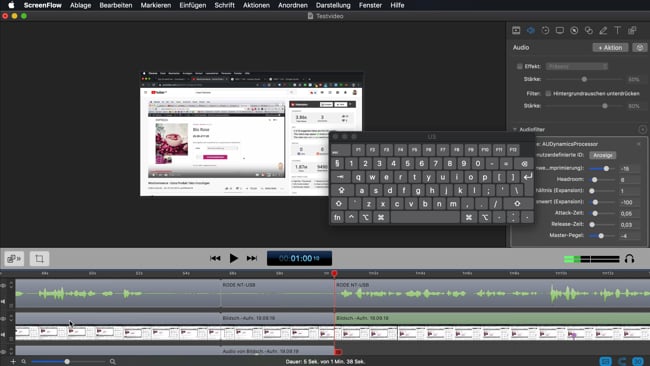Adjust the Master-Pegel slider

pos(601,235)
